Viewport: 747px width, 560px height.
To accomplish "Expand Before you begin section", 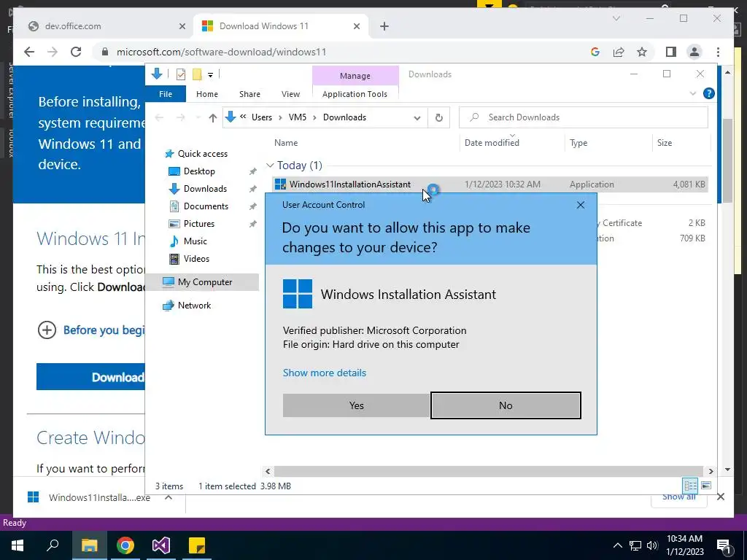I will coord(47,330).
